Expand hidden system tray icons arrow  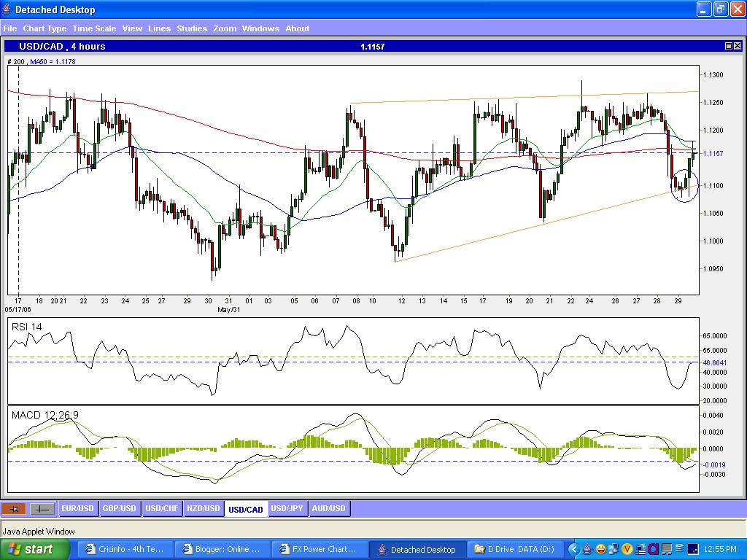574,549
